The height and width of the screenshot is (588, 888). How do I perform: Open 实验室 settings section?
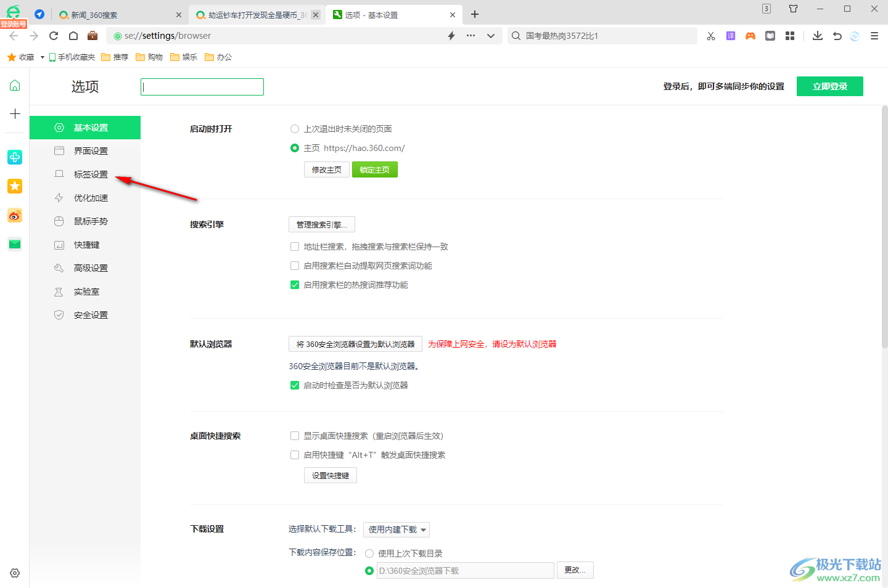point(85,292)
